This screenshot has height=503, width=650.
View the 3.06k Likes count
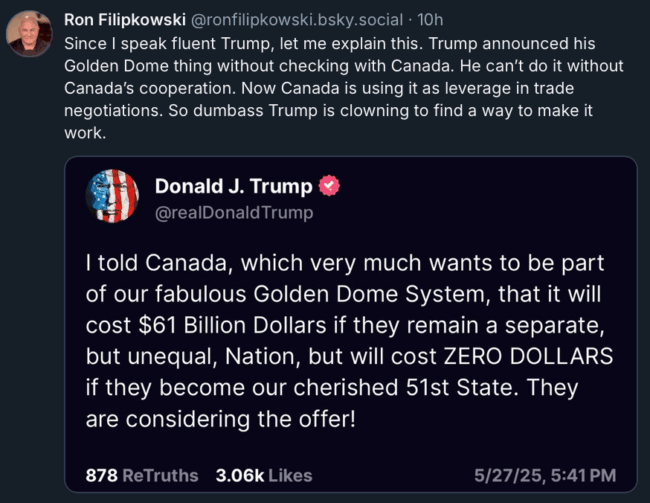264,475
